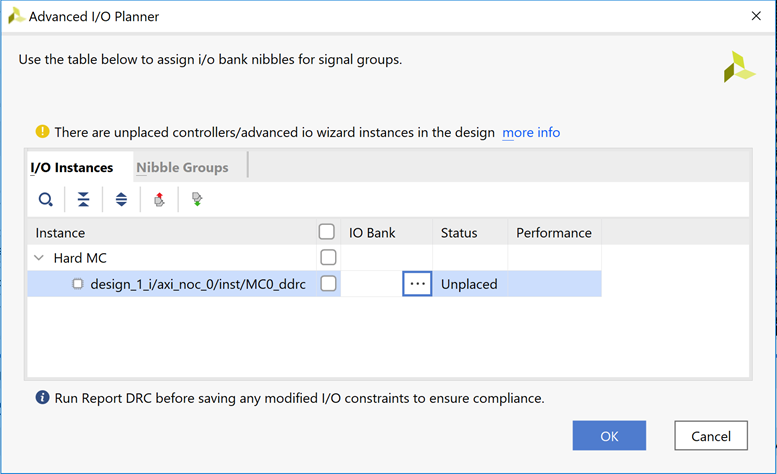The height and width of the screenshot is (474, 777).
Task: Select the I/O Instances tab
Action: pos(72,167)
